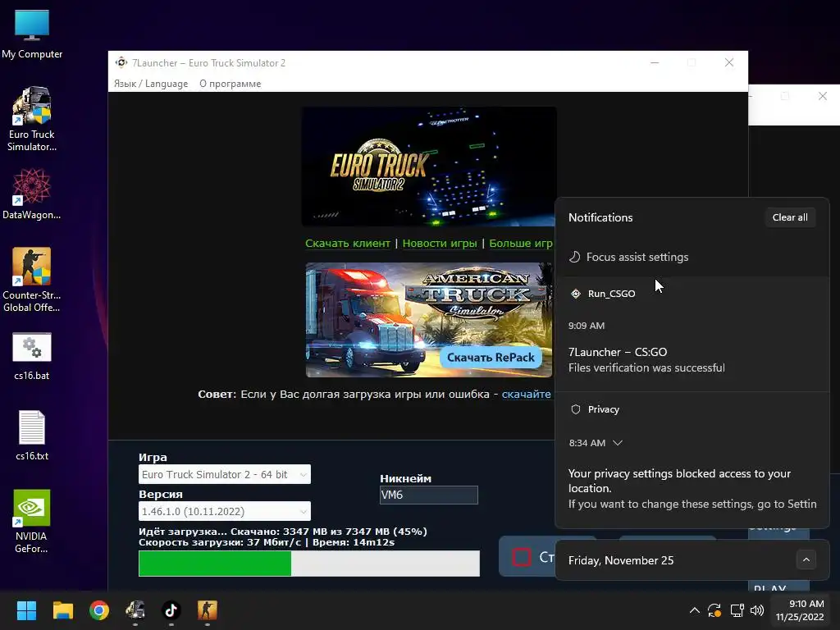The height and width of the screenshot is (630, 840).
Task: Open Euro Truck Simulator desktop shortcut
Action: (32, 119)
